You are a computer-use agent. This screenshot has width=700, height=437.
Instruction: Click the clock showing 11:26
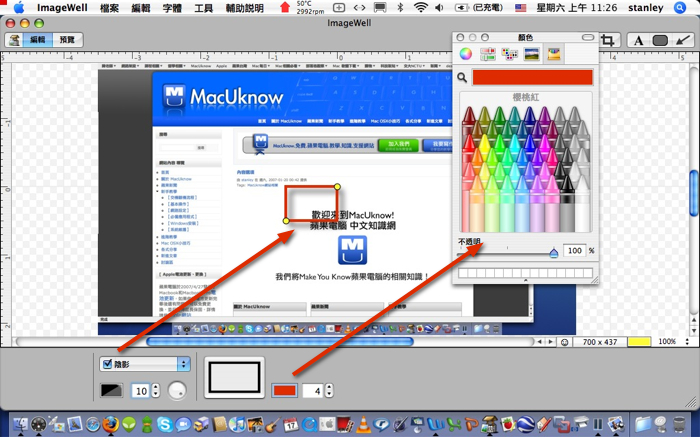coord(577,8)
